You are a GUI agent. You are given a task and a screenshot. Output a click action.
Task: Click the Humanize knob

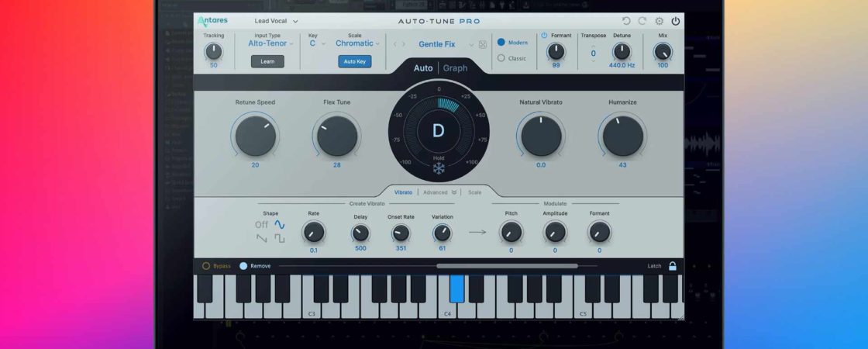tap(623, 136)
